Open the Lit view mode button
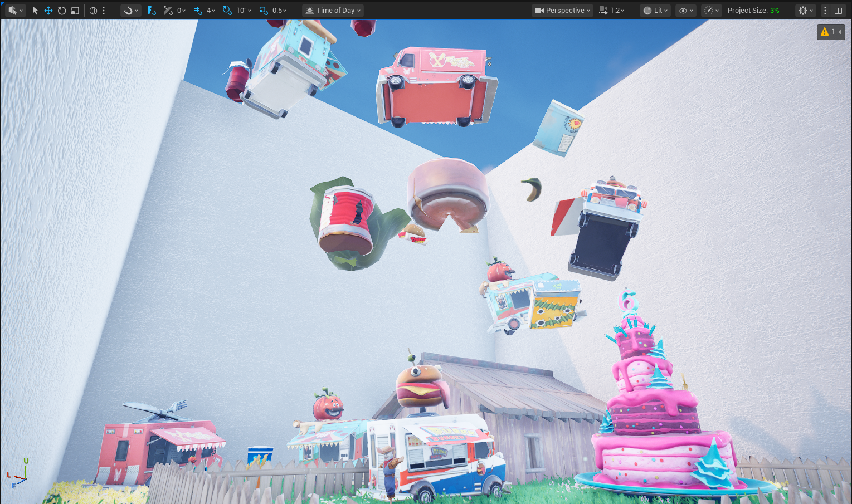 click(x=655, y=11)
